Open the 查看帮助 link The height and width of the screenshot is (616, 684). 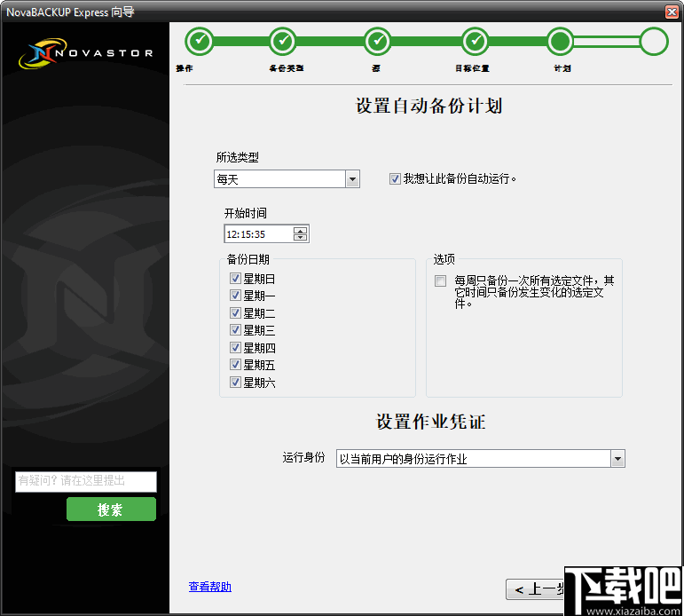point(210,587)
